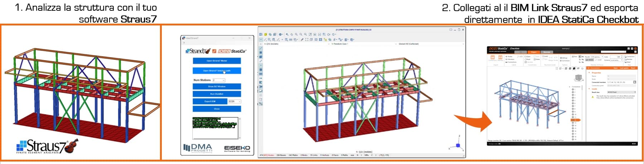644x164 pixels.
Task: Click the Member import icon in Checkbot ribbon
Action: [x=500, y=57]
